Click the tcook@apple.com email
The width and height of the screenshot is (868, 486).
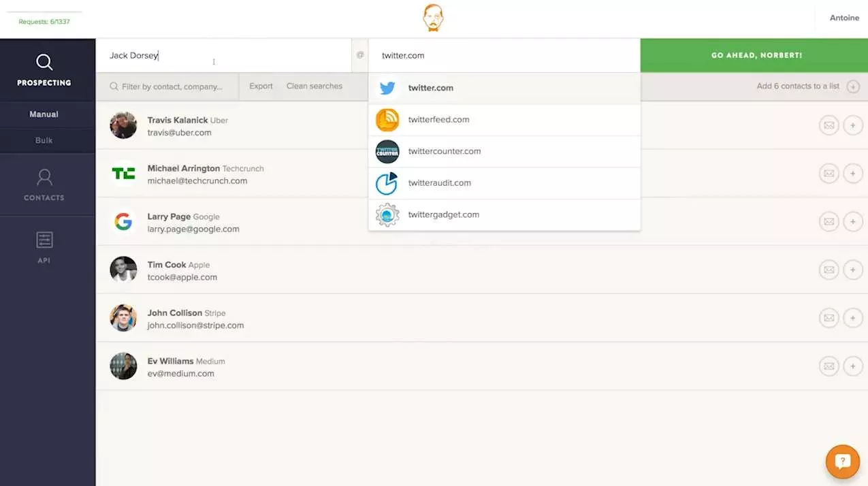[x=182, y=278]
